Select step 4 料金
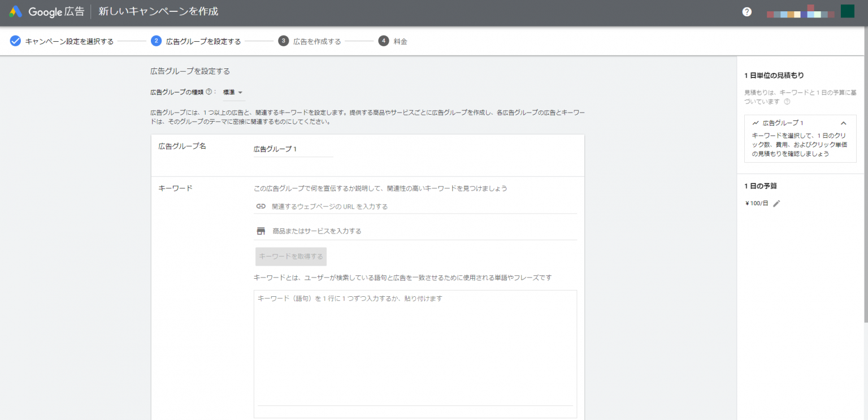This screenshot has height=420, width=868. pos(393,41)
